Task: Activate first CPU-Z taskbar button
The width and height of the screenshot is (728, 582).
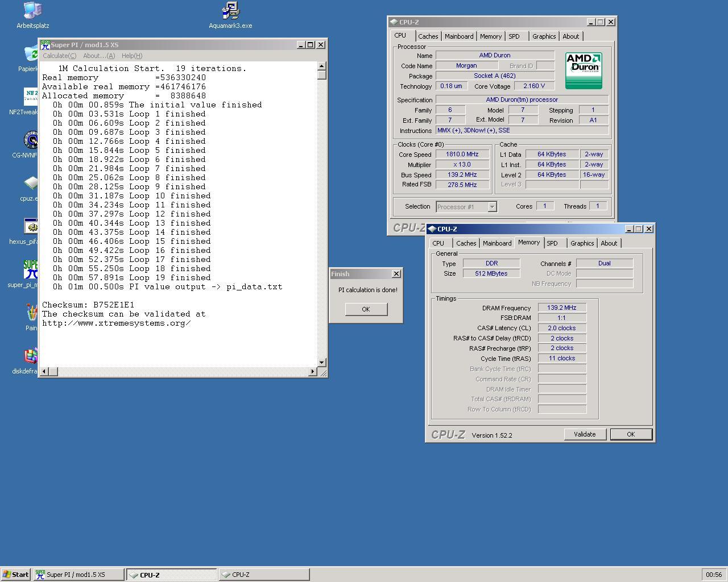Action: point(172,575)
